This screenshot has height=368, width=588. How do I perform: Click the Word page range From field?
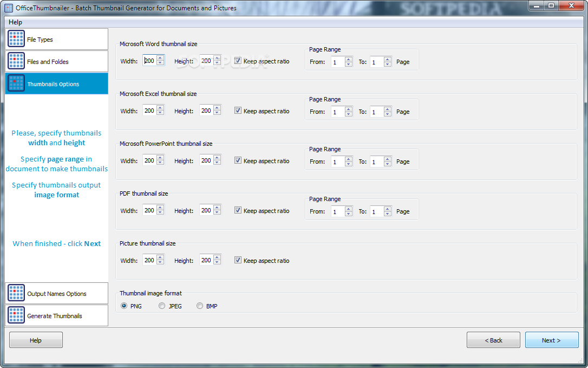(x=338, y=62)
